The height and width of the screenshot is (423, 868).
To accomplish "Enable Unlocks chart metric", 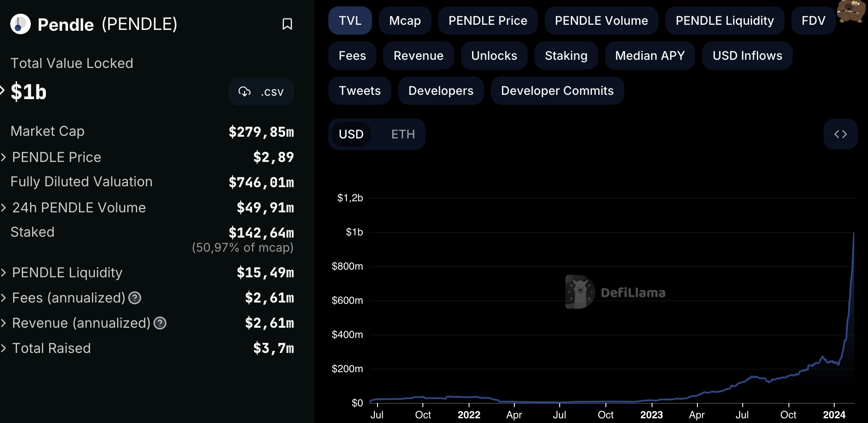I will pyautogui.click(x=494, y=56).
